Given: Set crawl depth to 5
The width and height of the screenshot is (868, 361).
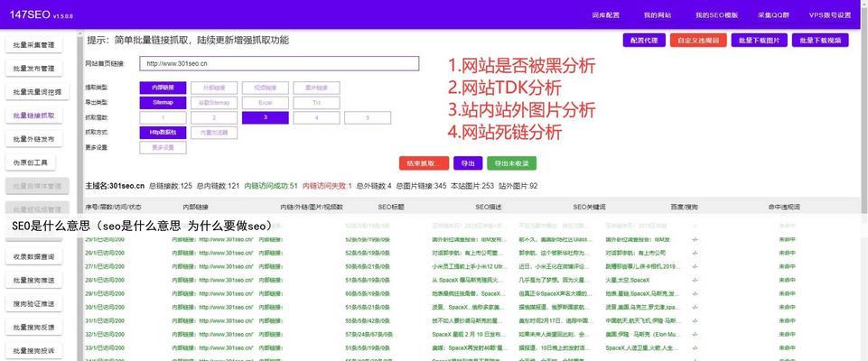Looking at the screenshot, I should (x=368, y=117).
